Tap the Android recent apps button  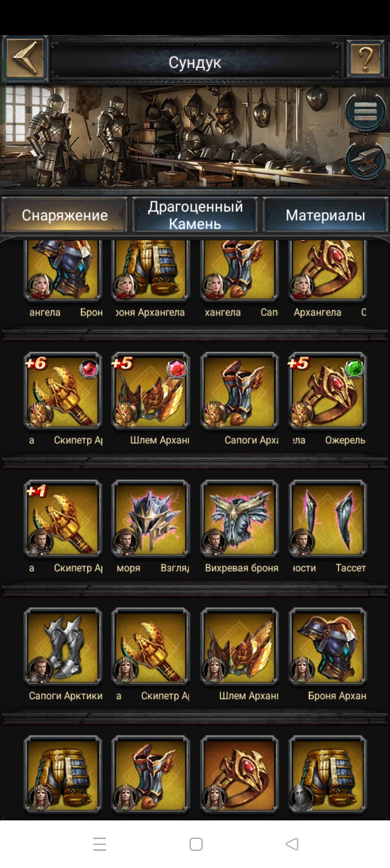[x=100, y=844]
